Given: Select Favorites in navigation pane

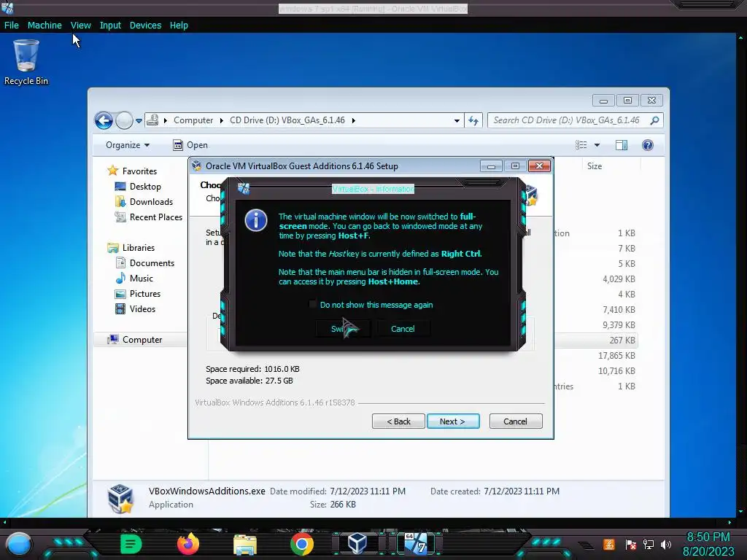Looking at the screenshot, I should tap(139, 171).
